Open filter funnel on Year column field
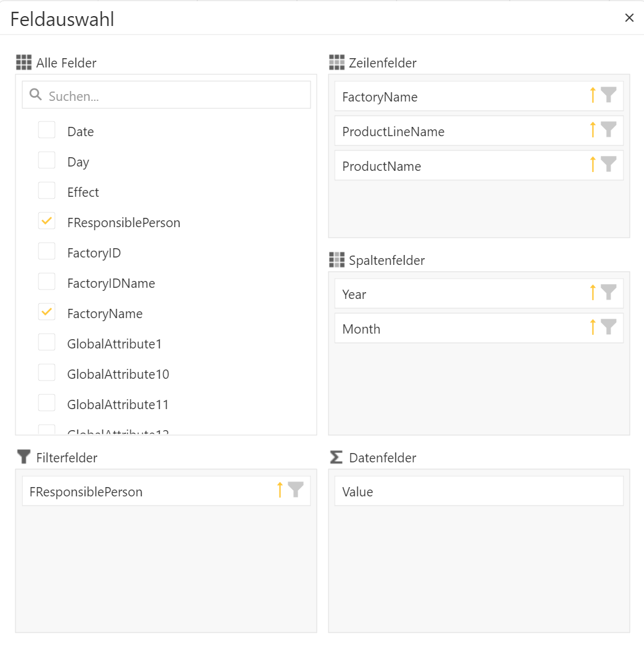 click(609, 293)
